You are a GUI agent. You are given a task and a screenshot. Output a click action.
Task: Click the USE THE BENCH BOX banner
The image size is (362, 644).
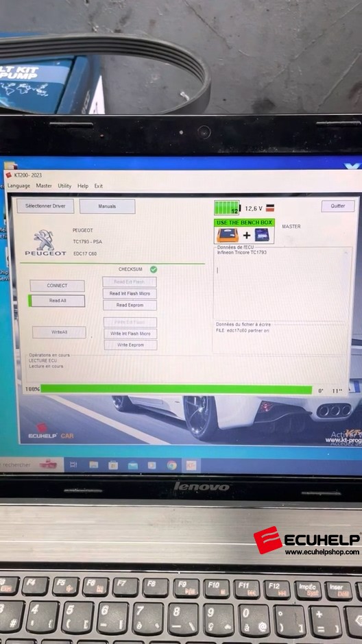pos(244,223)
